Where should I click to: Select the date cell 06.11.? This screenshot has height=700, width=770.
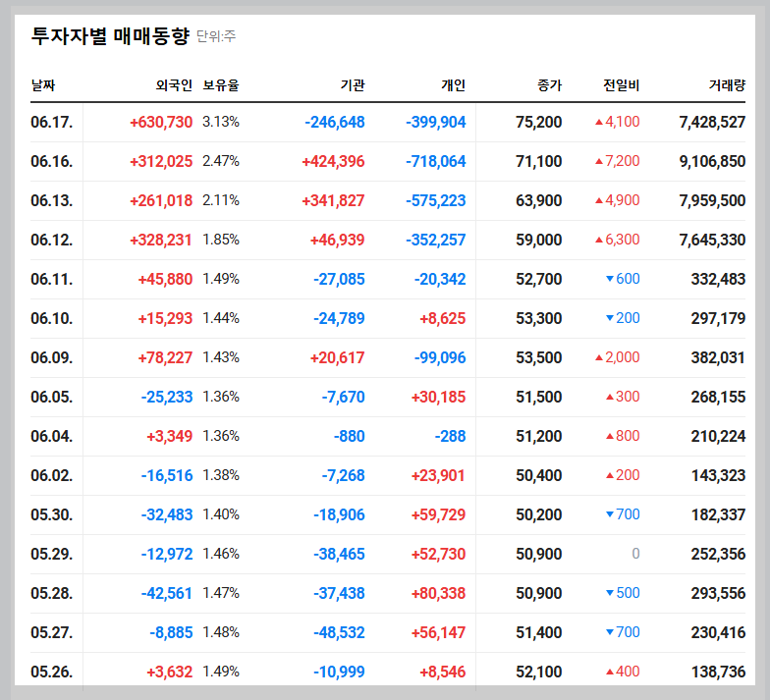(x=51, y=279)
